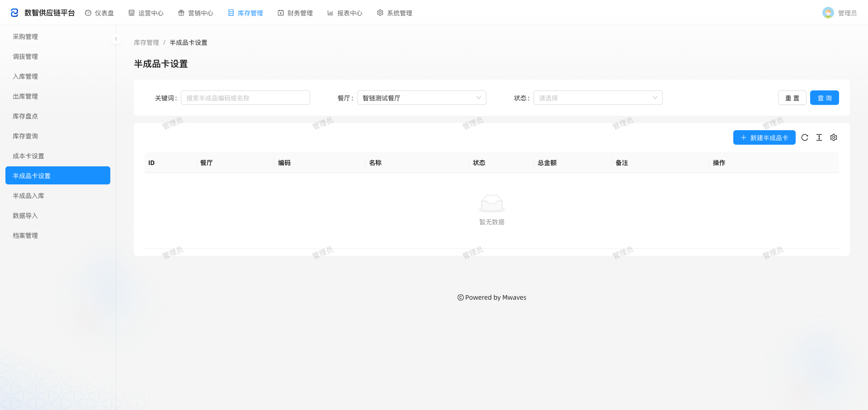This screenshot has height=410, width=868.
Task: Select the 库存管理 top menu
Action: (245, 13)
